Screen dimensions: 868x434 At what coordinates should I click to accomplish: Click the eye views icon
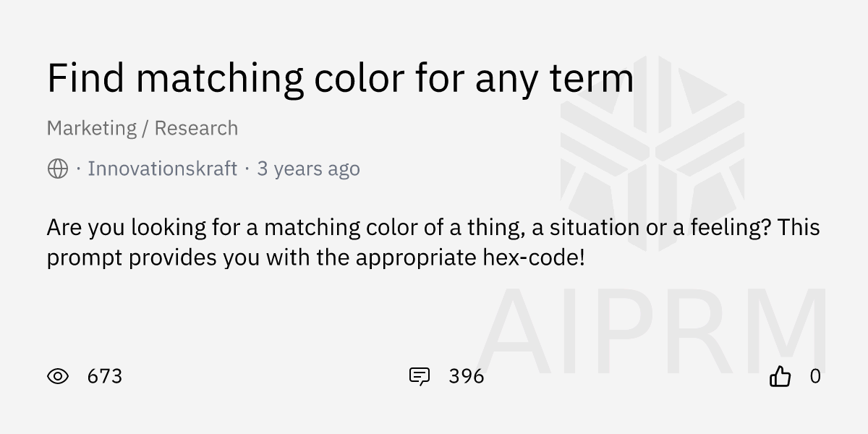coord(58,376)
